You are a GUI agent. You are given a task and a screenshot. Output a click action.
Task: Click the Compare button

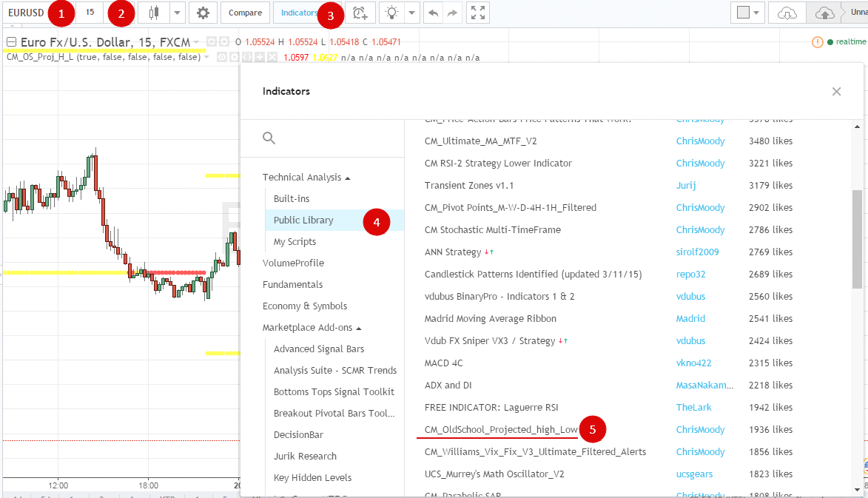245,13
